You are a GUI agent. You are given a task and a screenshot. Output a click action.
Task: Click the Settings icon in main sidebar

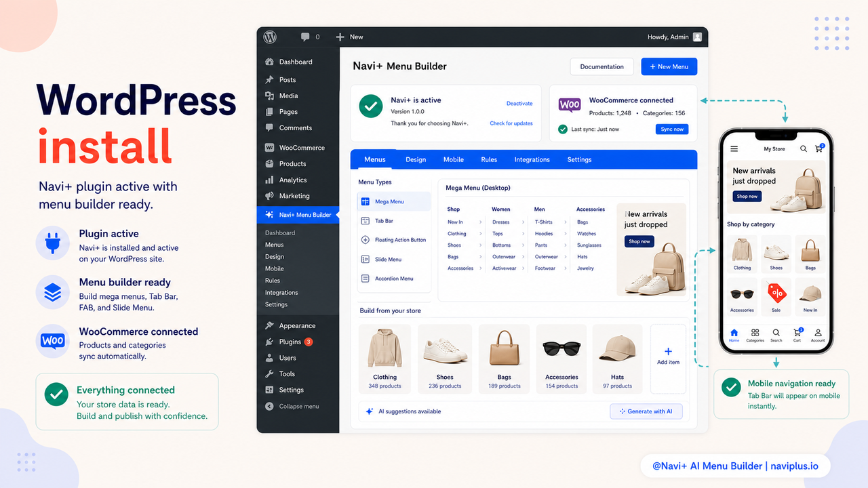pos(269,390)
